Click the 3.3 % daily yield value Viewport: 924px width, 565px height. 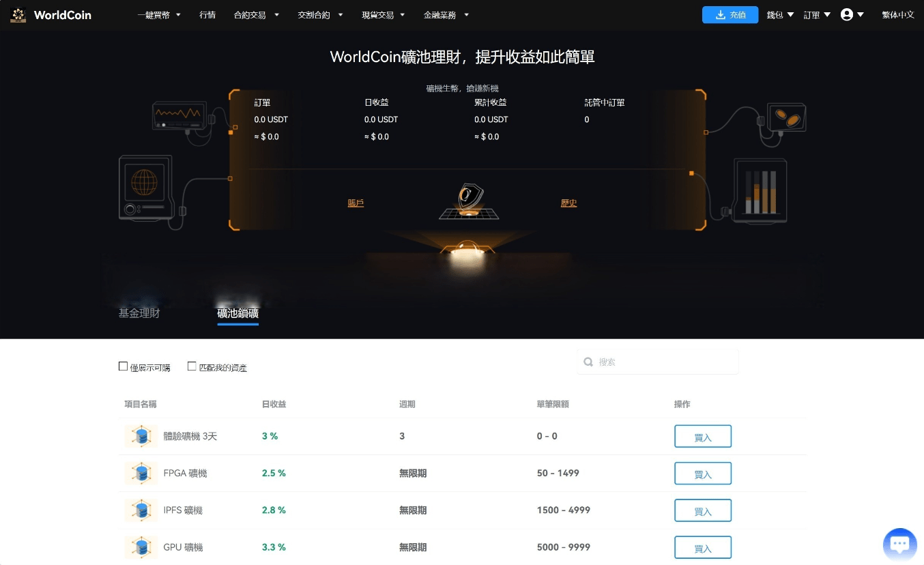[x=274, y=547]
